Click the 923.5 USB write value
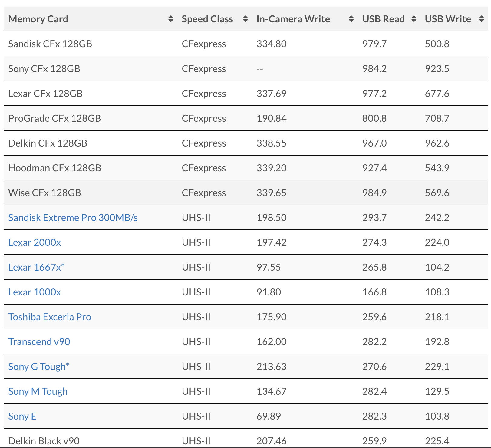This screenshot has height=448, width=491. [x=437, y=69]
